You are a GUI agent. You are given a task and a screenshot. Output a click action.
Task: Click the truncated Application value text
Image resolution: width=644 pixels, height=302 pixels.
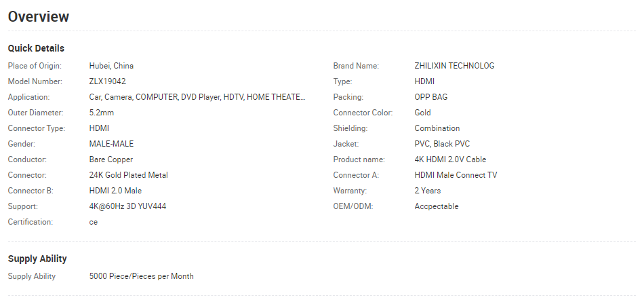(x=197, y=97)
